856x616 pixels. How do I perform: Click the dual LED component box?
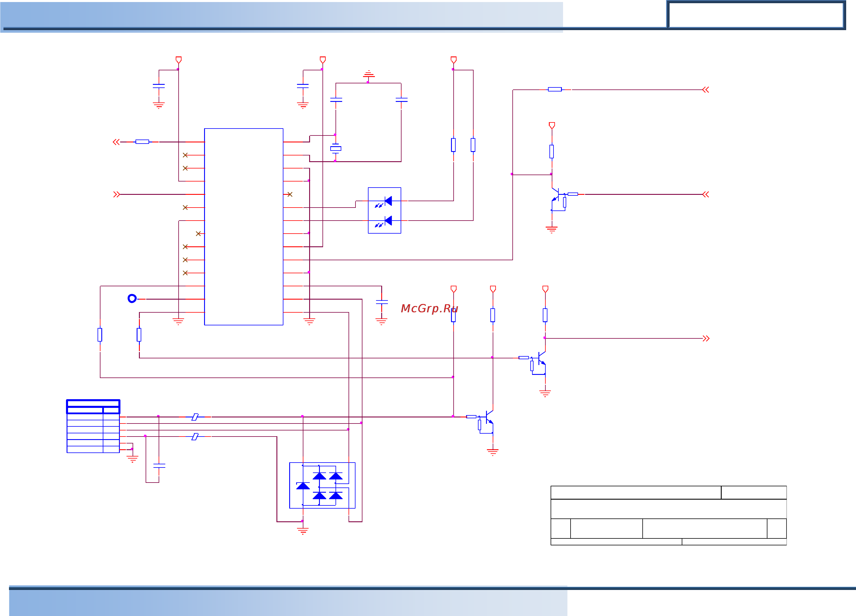point(384,210)
